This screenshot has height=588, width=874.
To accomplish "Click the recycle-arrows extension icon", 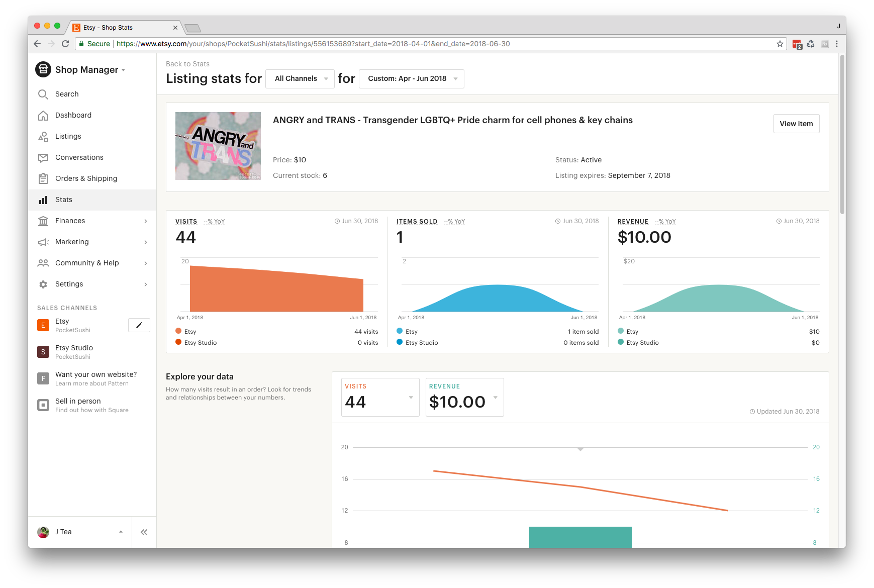I will pos(811,44).
